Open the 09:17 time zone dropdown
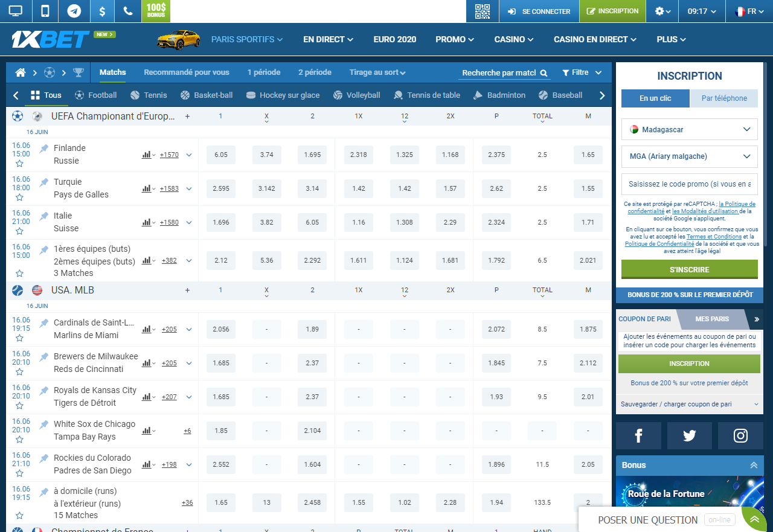 [702, 11]
